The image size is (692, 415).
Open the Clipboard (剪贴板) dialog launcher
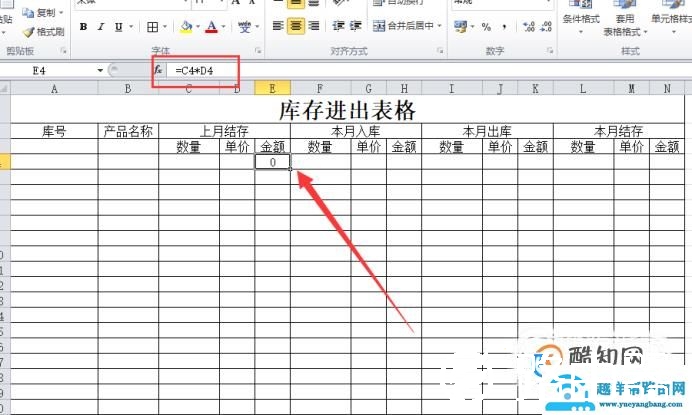click(64, 51)
